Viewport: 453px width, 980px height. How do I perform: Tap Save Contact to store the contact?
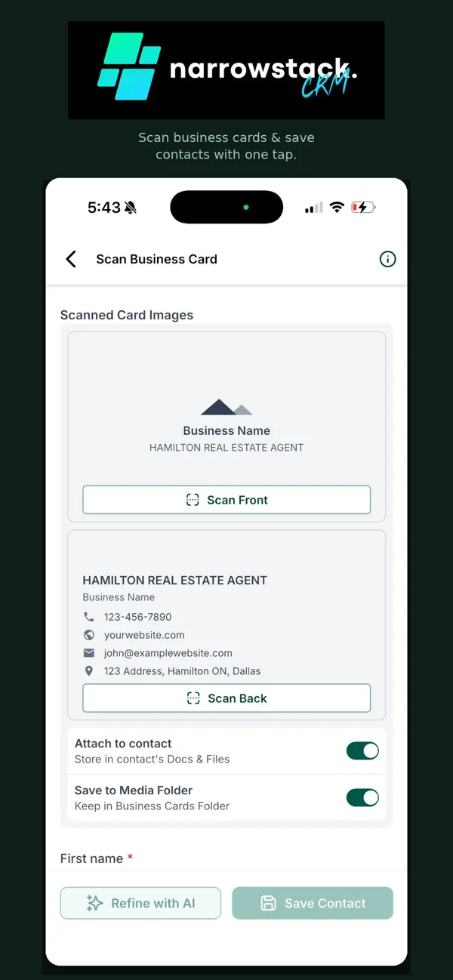(313, 903)
